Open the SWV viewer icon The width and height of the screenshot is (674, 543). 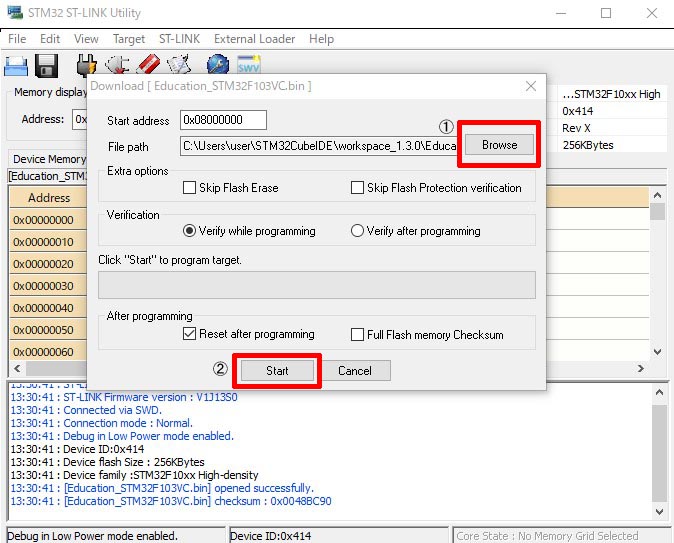pyautogui.click(x=248, y=64)
